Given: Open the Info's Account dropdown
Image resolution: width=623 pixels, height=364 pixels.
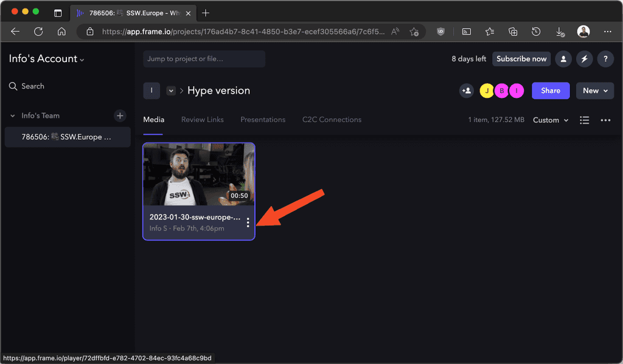Looking at the screenshot, I should tap(47, 58).
